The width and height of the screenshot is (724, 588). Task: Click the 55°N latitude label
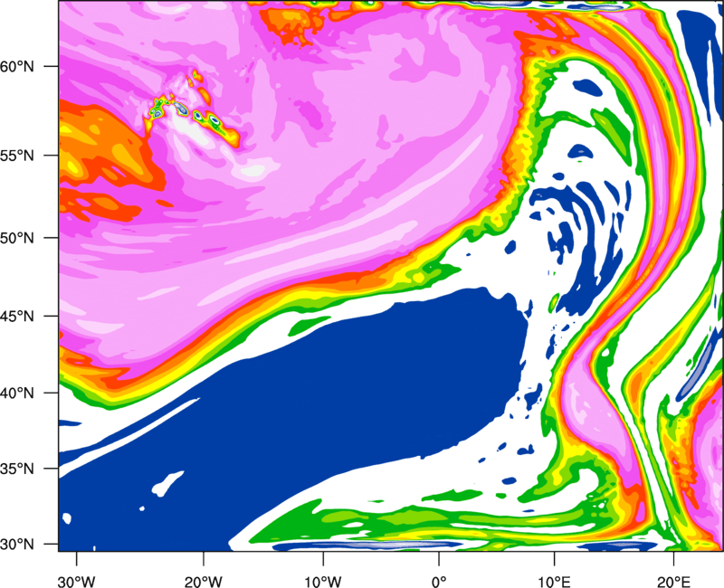(17, 156)
